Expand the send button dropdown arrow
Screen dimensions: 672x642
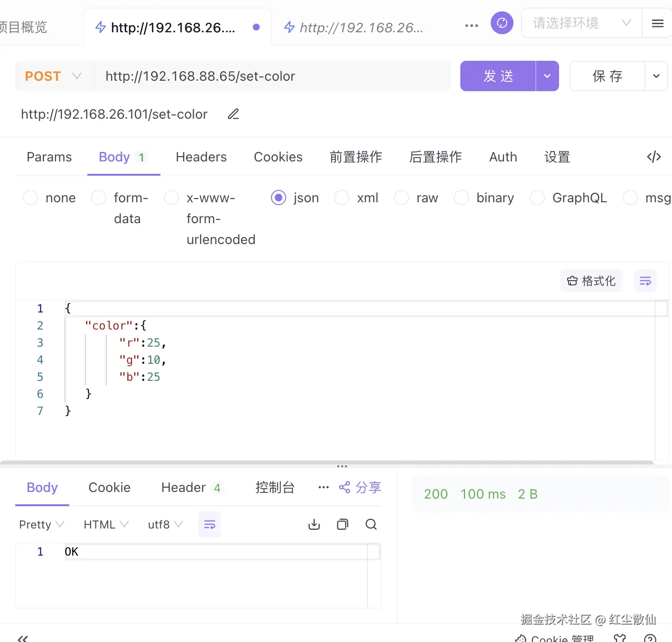tap(547, 76)
